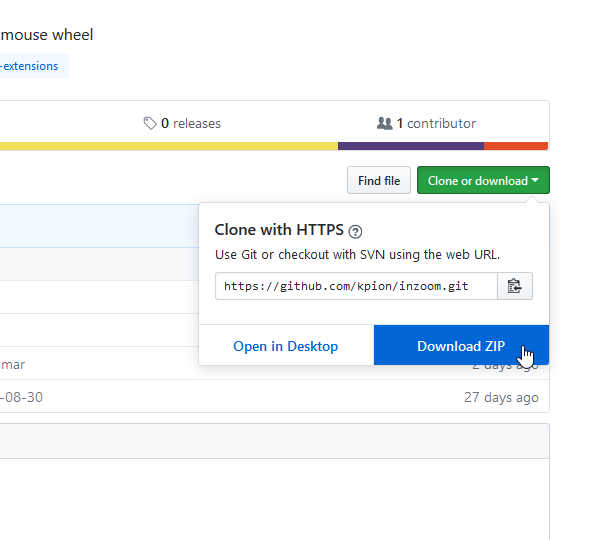
Task: Choose Open in Desktop
Action: [x=286, y=346]
